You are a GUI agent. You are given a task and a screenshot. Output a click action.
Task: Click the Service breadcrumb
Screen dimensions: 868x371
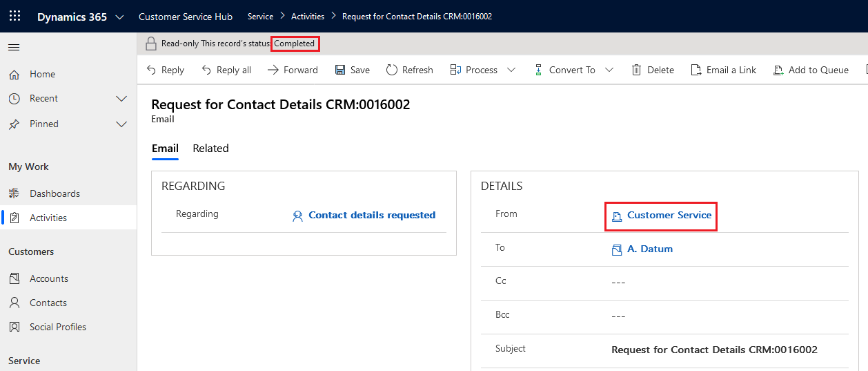pos(260,17)
